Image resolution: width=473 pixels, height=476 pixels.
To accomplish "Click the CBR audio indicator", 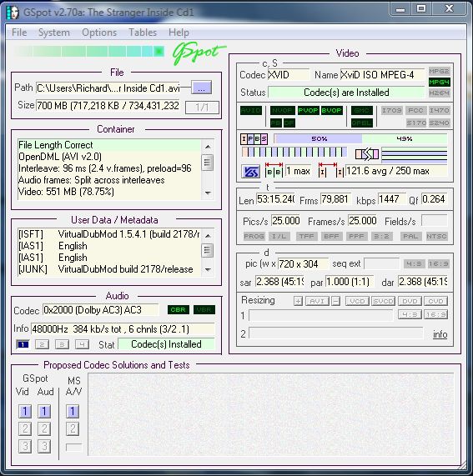I will [178, 309].
